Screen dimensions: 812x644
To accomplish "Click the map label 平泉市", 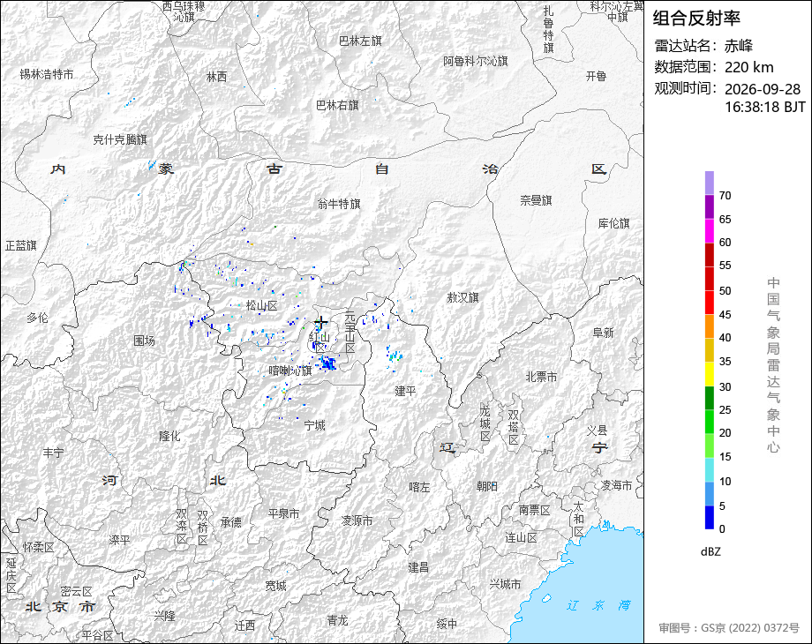I will 284,514.
